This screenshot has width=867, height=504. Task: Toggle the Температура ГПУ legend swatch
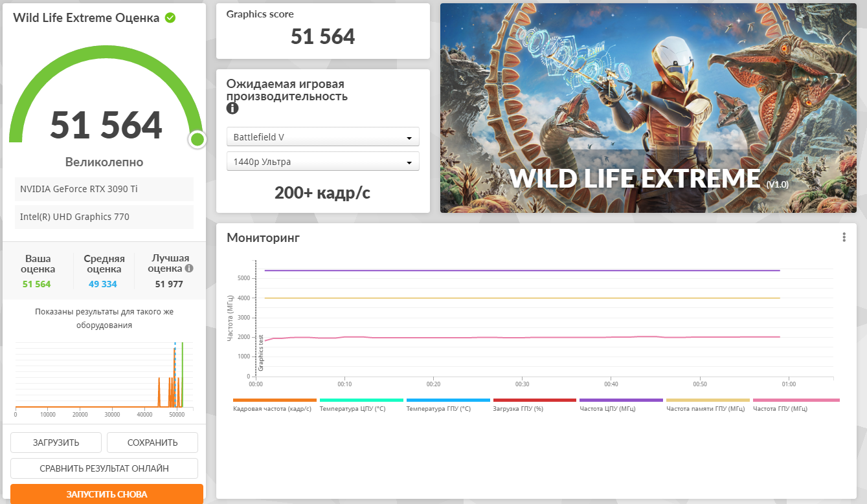pyautogui.click(x=448, y=400)
